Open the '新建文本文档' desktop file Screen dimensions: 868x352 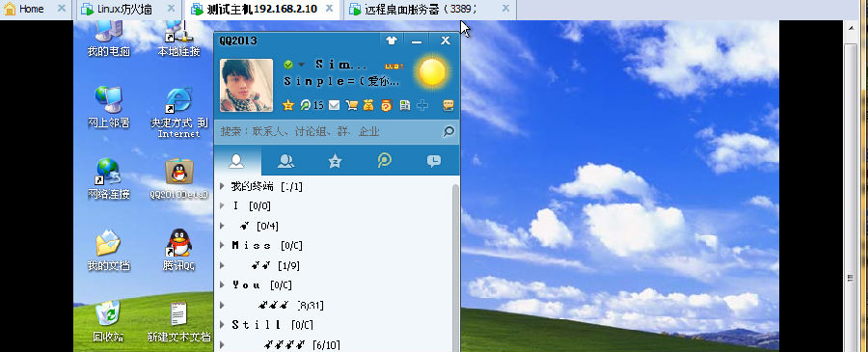178,321
